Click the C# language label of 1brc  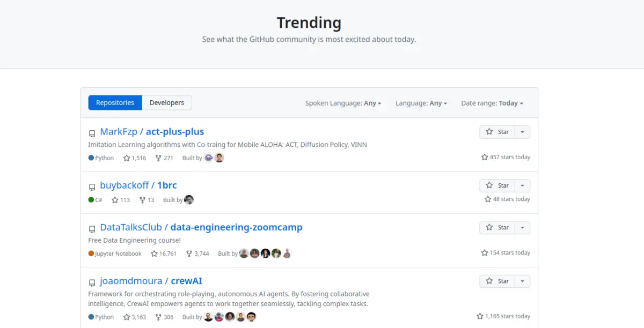coord(95,200)
